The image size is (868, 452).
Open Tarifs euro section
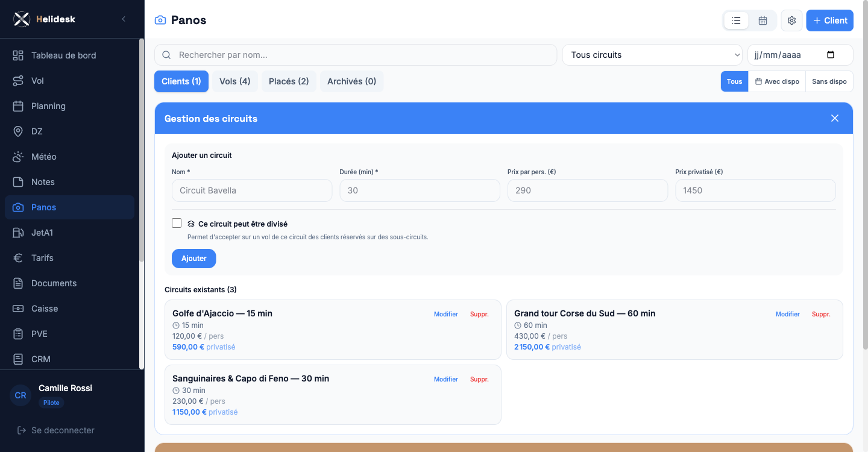click(69, 258)
